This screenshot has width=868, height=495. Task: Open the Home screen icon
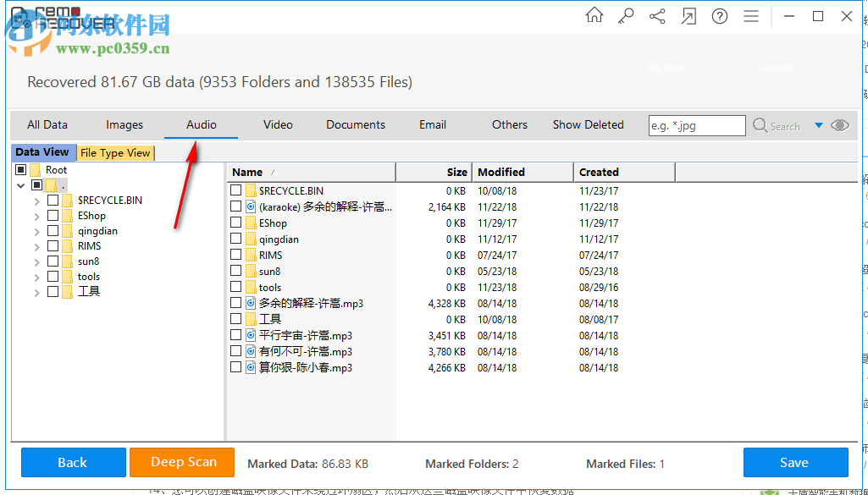(x=594, y=14)
